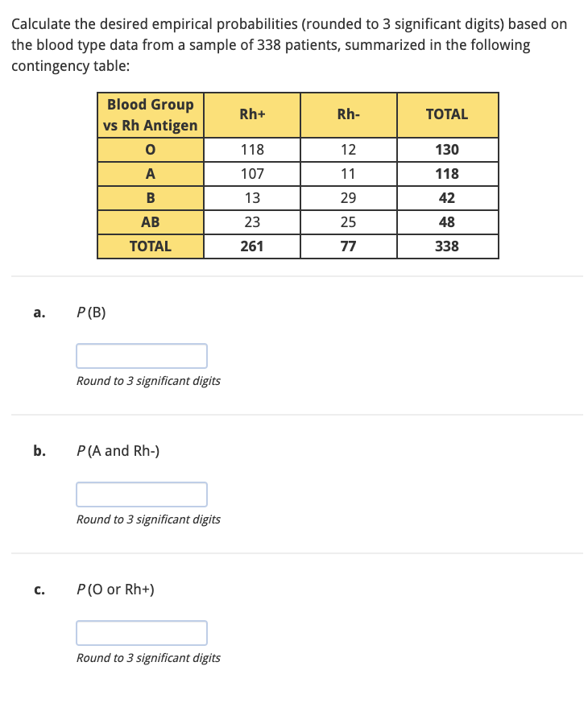588x720 pixels.
Task: Click the P(O or Rh+) answer input box
Action: tap(141, 632)
